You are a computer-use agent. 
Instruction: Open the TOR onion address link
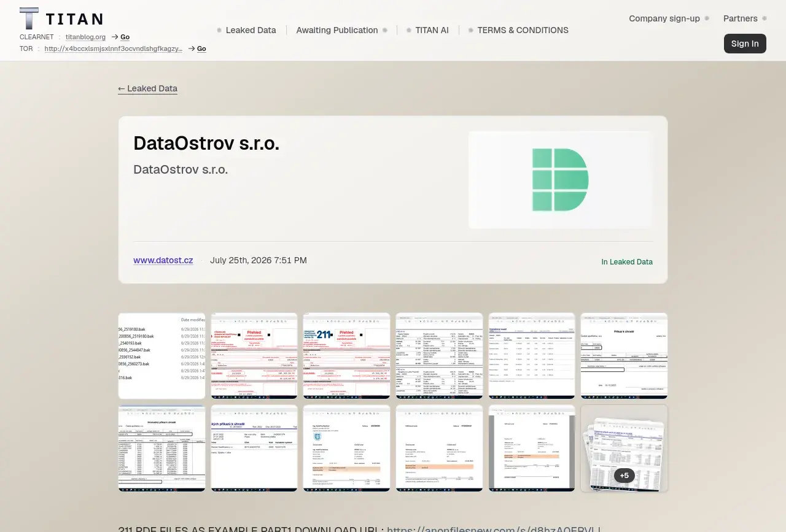click(114, 48)
